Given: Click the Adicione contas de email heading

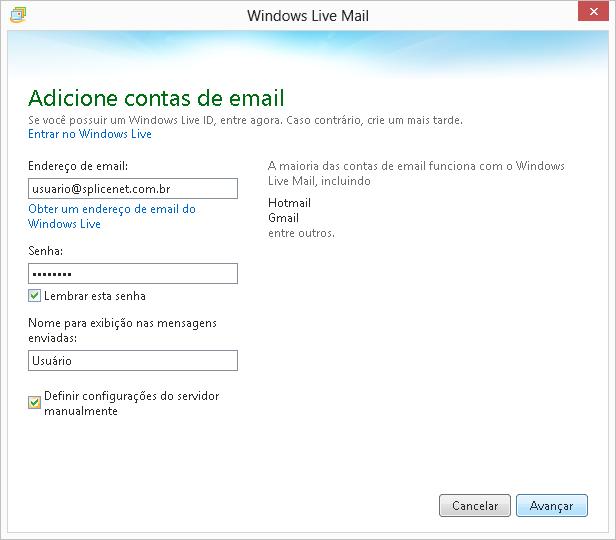Looking at the screenshot, I should point(156,98).
